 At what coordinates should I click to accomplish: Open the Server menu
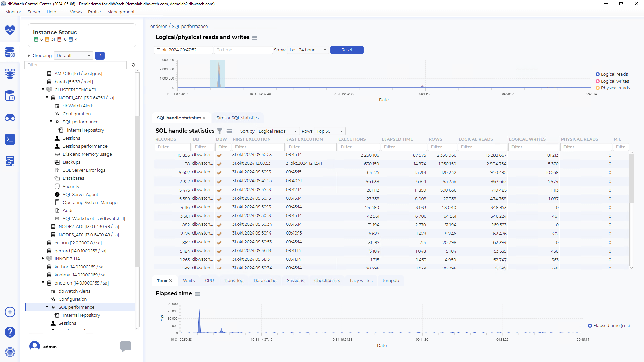tap(34, 12)
